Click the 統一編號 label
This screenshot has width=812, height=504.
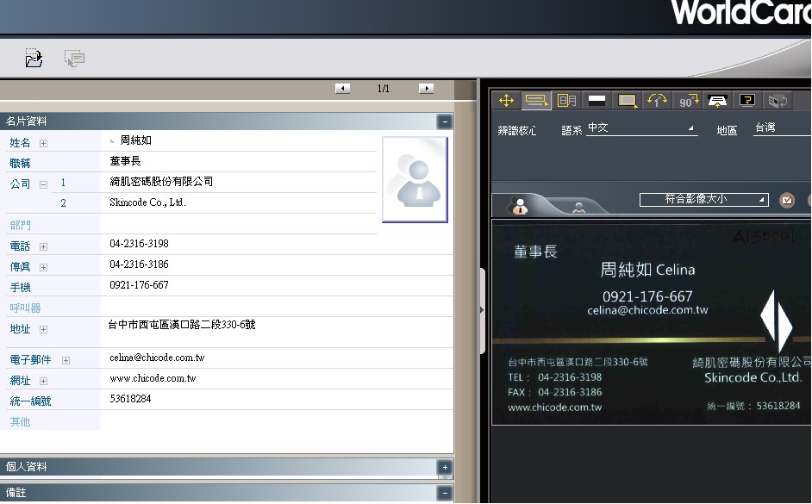[x=30, y=401]
